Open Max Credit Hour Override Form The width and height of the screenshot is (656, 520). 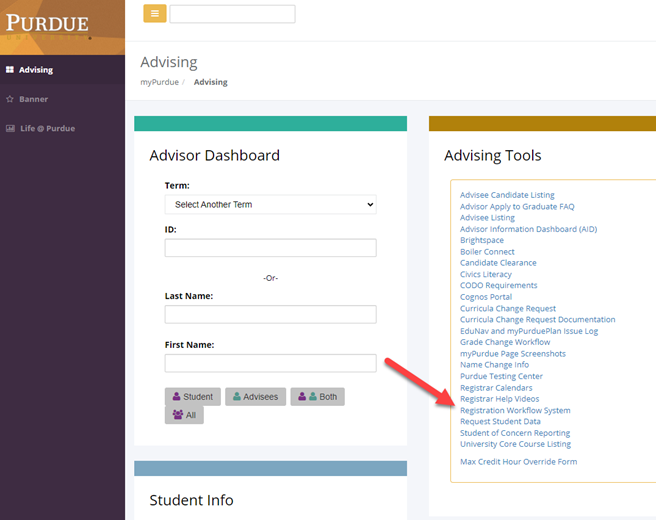click(x=518, y=462)
